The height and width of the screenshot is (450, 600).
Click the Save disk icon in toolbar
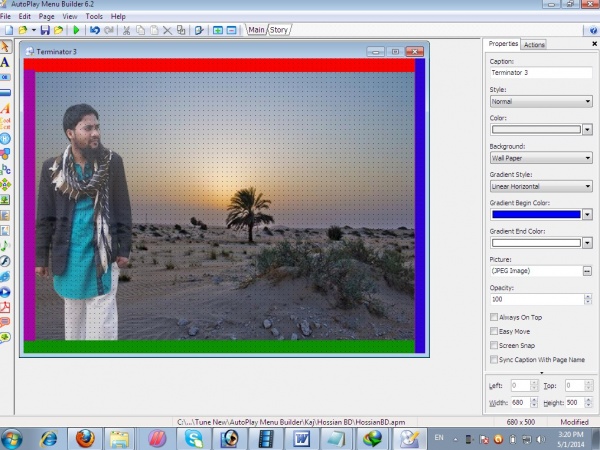click(x=45, y=30)
